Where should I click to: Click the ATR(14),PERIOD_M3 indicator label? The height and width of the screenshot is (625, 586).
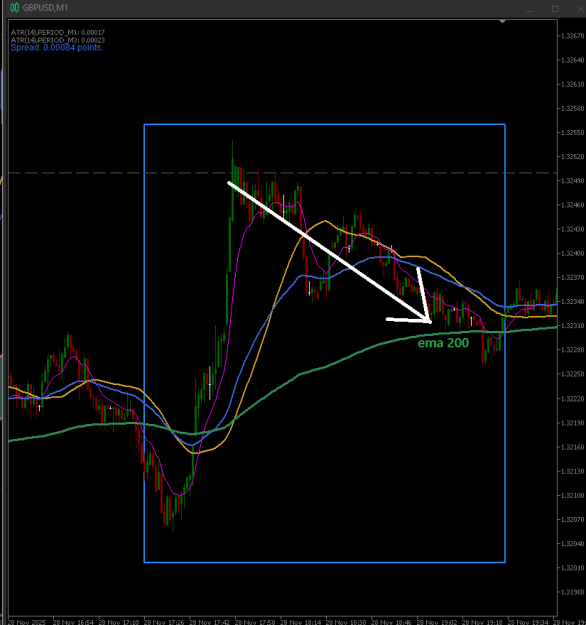tap(57, 40)
